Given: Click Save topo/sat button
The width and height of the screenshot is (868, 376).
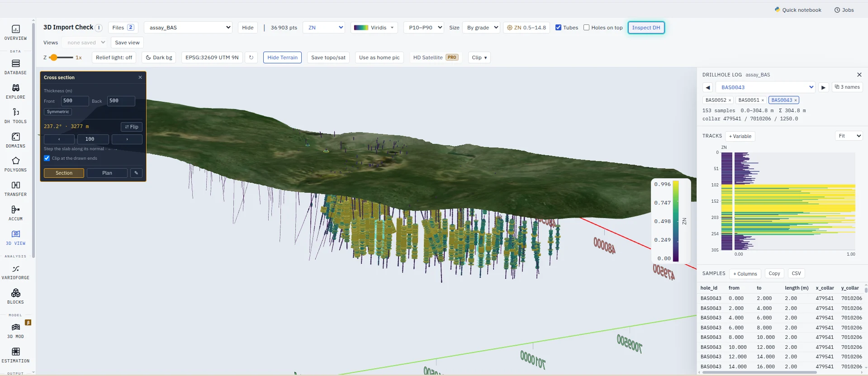Looking at the screenshot, I should coord(328,57).
